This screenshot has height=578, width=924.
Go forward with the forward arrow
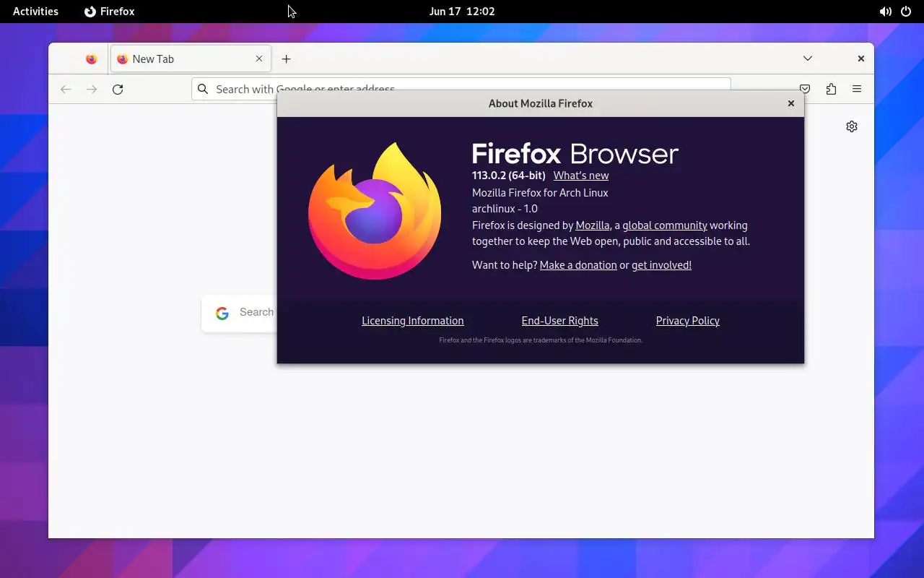click(x=92, y=89)
